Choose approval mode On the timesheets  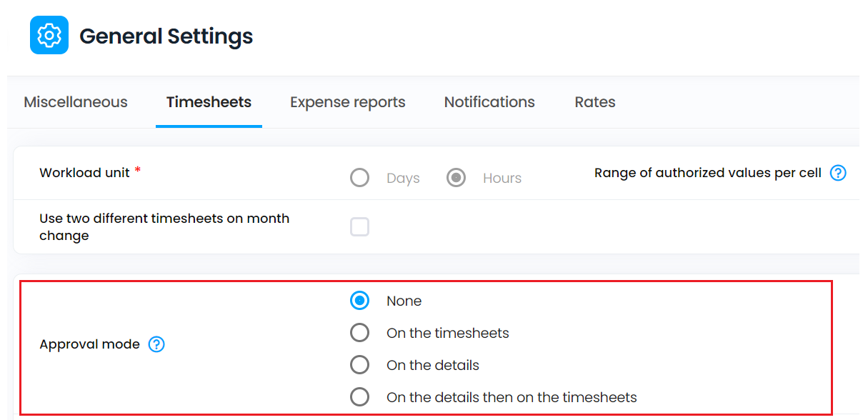click(360, 333)
